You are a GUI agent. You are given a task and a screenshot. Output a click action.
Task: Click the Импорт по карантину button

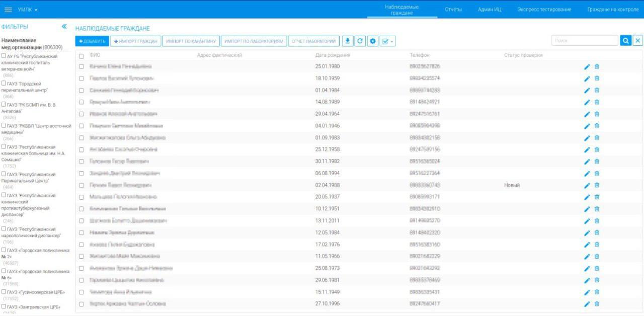coord(191,41)
